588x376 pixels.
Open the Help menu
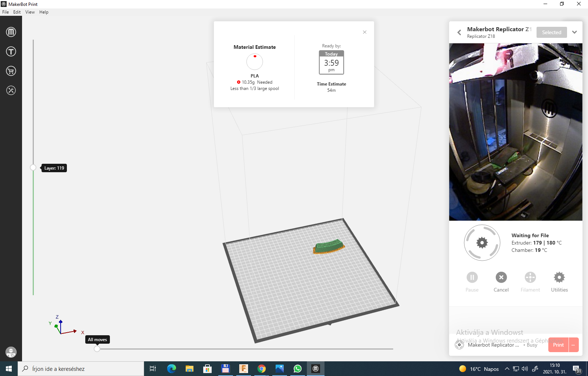(x=44, y=12)
